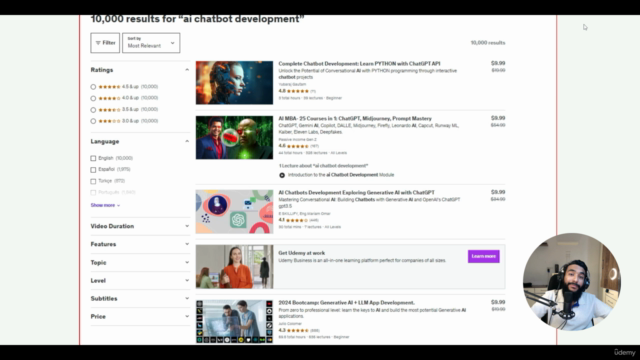Check the Türkçe language checkbox
The width and height of the screenshot is (640, 360).
93,181
